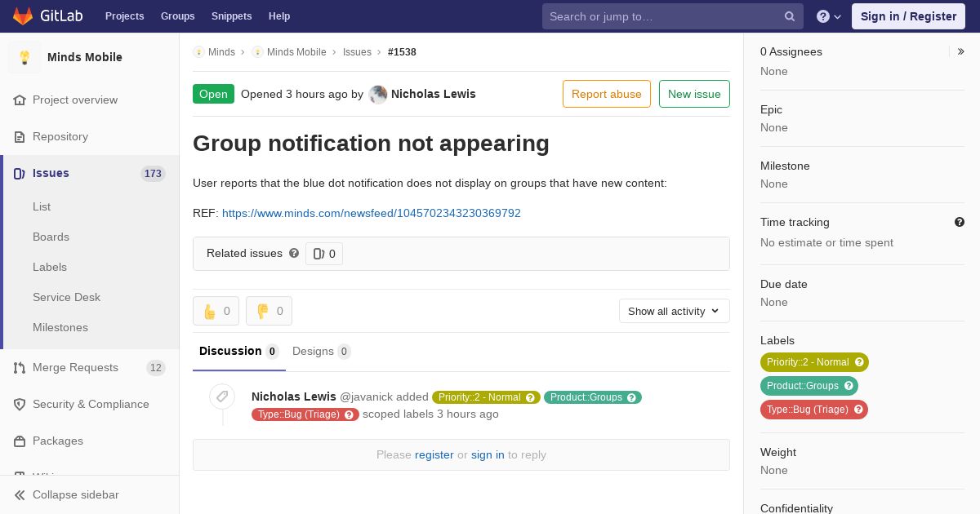
Task: Open the Groups menu
Action: pyautogui.click(x=177, y=16)
